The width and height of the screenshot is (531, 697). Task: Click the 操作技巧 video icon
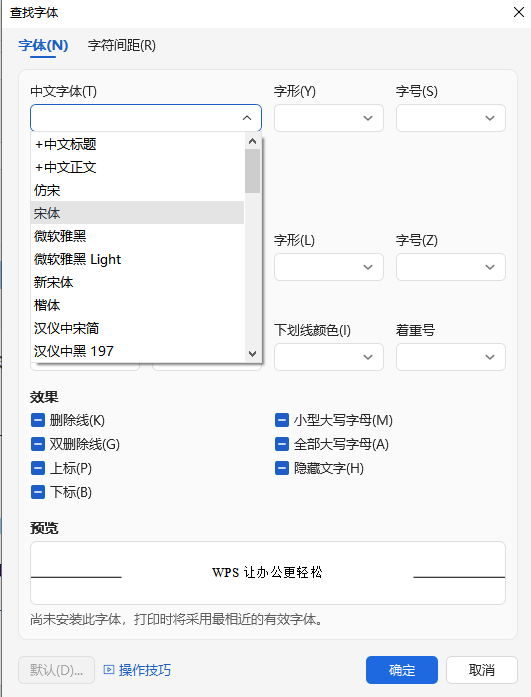[109, 669]
